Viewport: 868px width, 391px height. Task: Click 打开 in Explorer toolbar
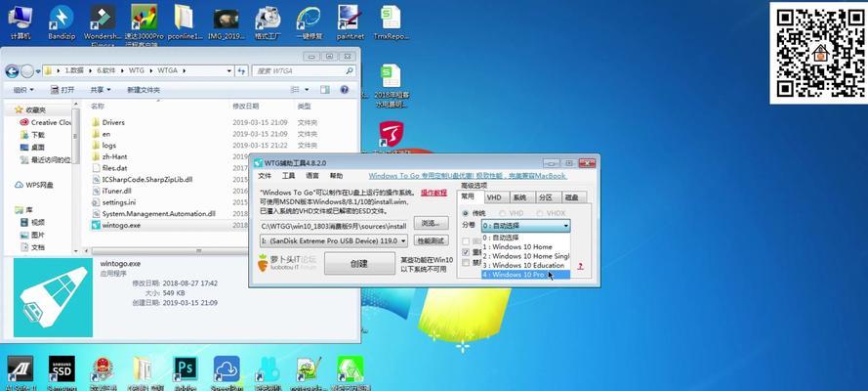(62, 90)
